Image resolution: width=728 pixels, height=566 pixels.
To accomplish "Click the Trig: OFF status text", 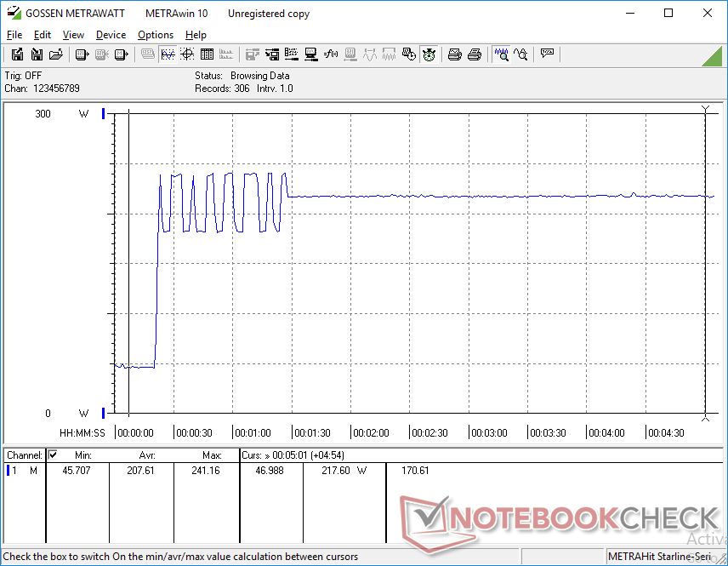I will (23, 76).
